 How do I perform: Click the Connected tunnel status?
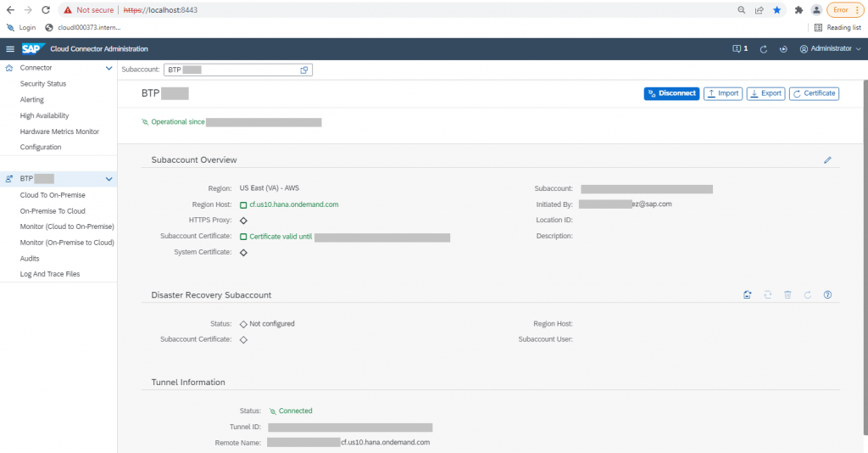296,411
